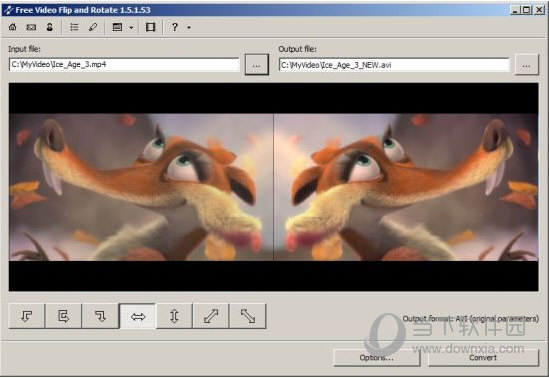The image size is (549, 378).
Task: Browse for input file with ellipsis button
Action: click(257, 64)
